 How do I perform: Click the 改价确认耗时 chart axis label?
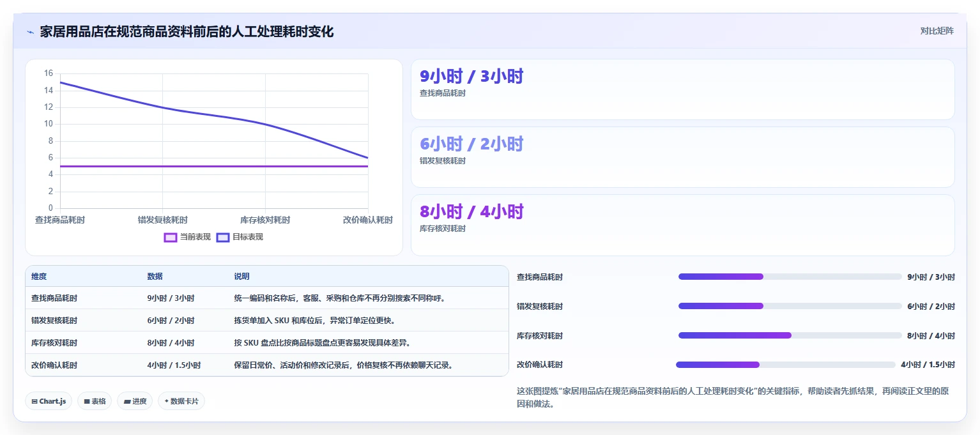[368, 220]
